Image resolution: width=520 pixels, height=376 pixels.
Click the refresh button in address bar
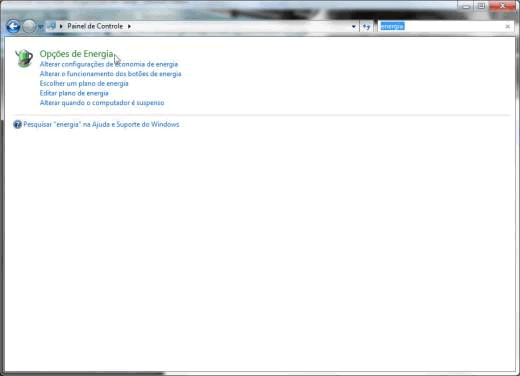point(366,27)
